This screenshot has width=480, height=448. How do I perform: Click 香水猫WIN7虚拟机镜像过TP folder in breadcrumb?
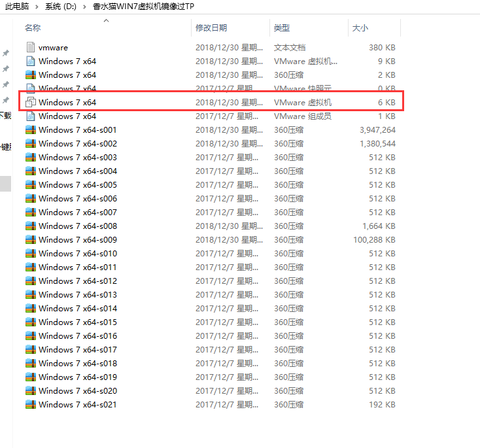click(x=143, y=7)
